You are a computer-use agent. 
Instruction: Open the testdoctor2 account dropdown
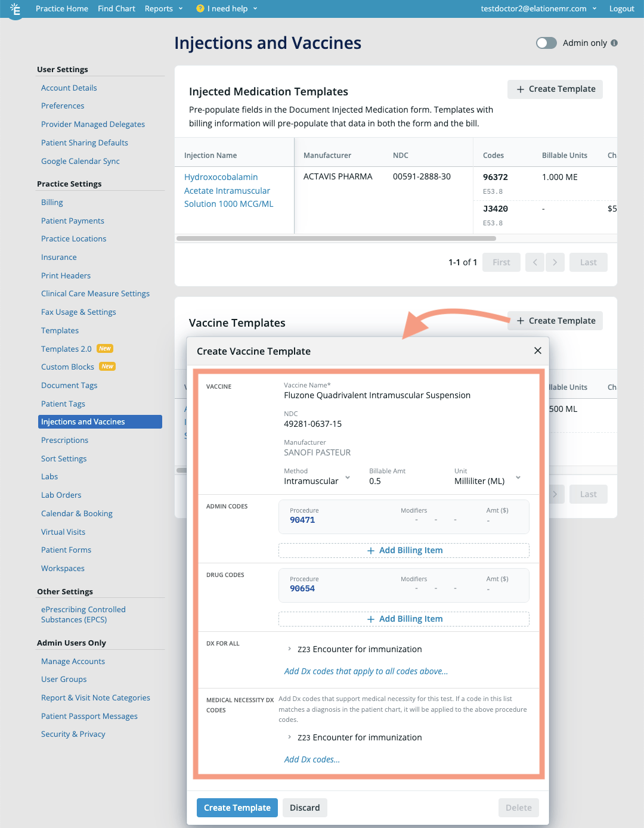click(538, 8)
